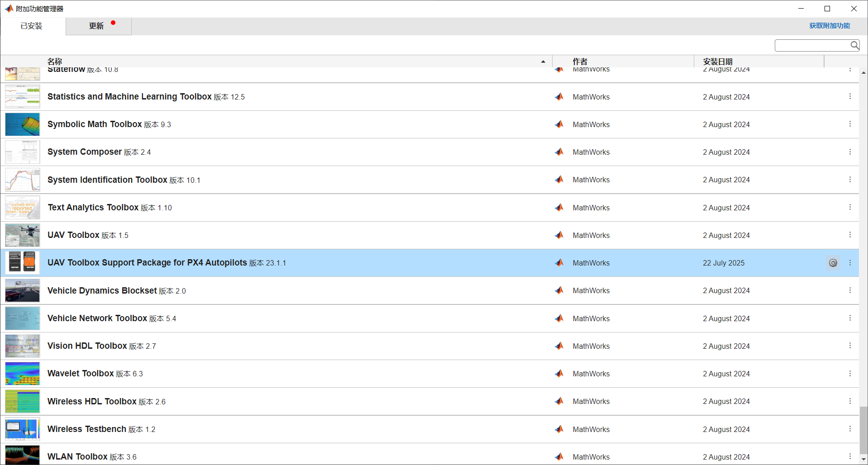Sort by 安装日期 column header
Image resolution: width=868 pixels, height=465 pixels.
(x=717, y=62)
